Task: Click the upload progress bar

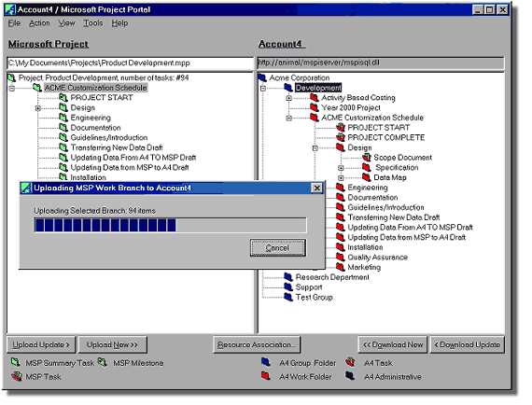Action: tap(170, 225)
